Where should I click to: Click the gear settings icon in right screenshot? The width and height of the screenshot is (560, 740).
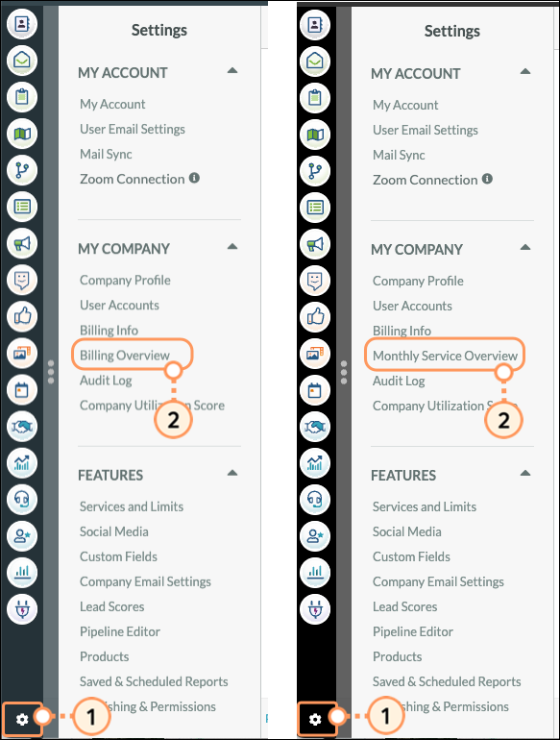click(x=315, y=719)
